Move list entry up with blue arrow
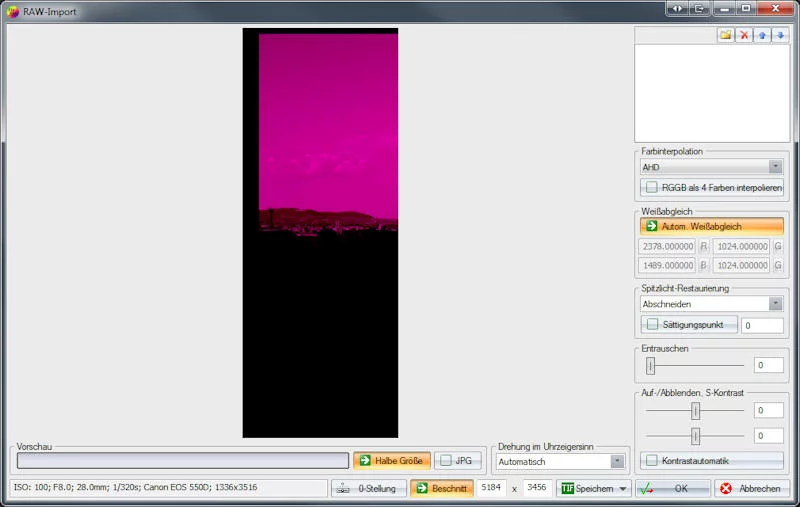The width and height of the screenshot is (800, 507). point(762,35)
